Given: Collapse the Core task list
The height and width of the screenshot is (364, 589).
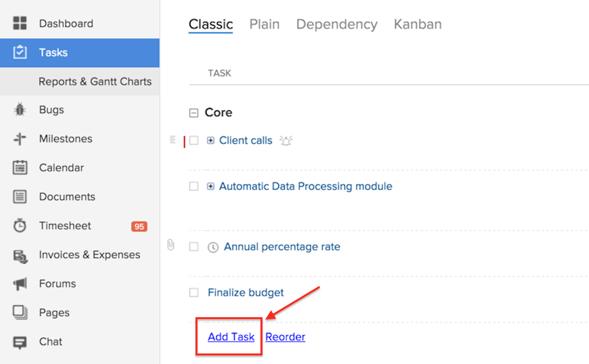Looking at the screenshot, I should click(194, 113).
